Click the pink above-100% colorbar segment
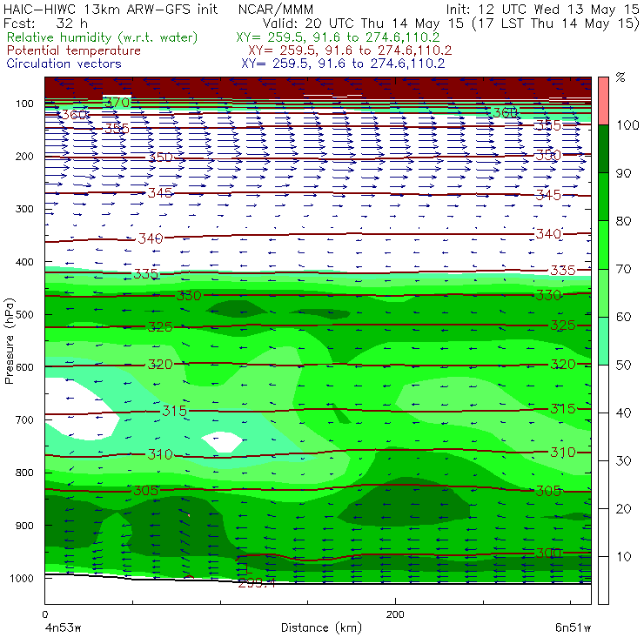 click(603, 101)
